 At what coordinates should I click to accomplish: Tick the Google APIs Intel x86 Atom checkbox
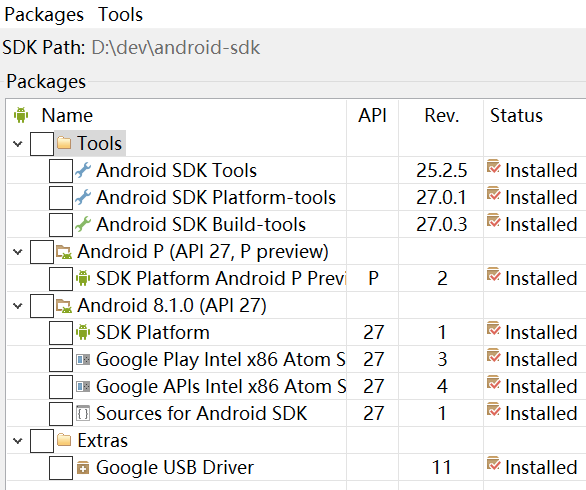[61, 386]
